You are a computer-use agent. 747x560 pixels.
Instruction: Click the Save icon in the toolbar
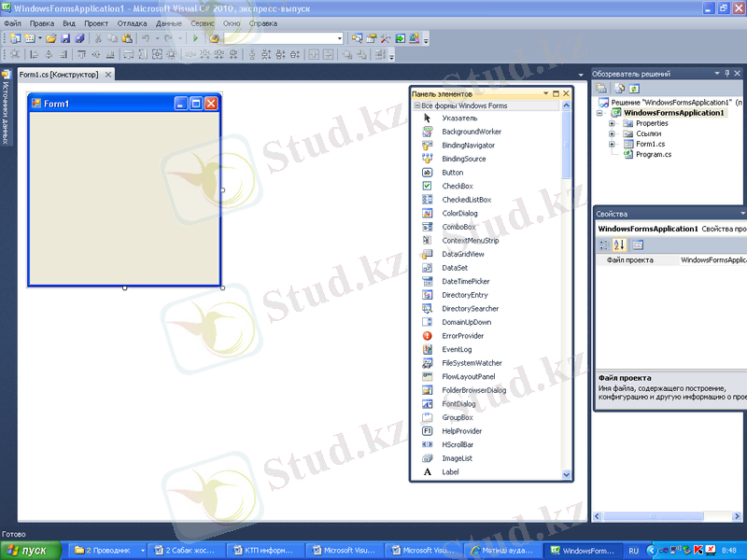(x=65, y=38)
